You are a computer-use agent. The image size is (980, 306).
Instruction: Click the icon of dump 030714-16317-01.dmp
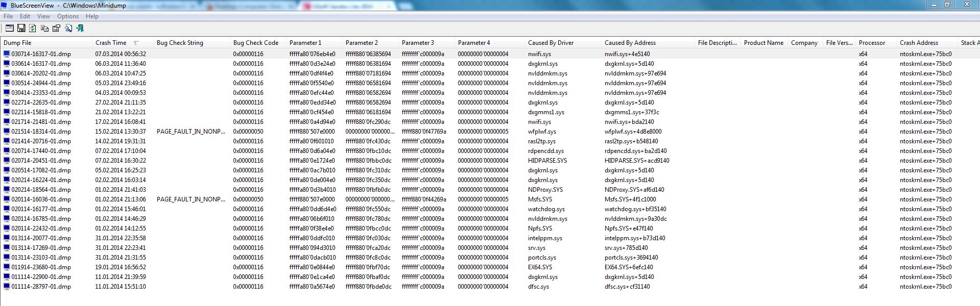click(7, 54)
